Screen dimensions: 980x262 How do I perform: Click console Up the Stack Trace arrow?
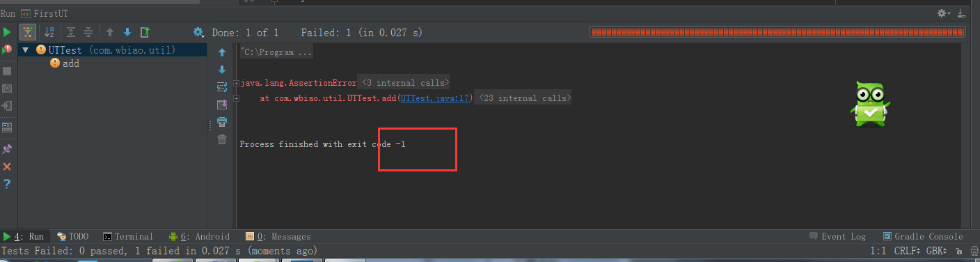[222, 52]
